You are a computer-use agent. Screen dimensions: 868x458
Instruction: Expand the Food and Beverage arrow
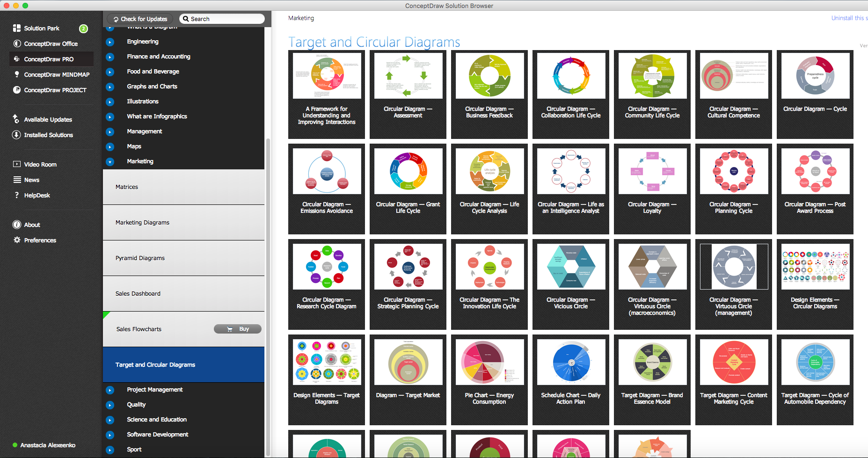click(x=110, y=72)
